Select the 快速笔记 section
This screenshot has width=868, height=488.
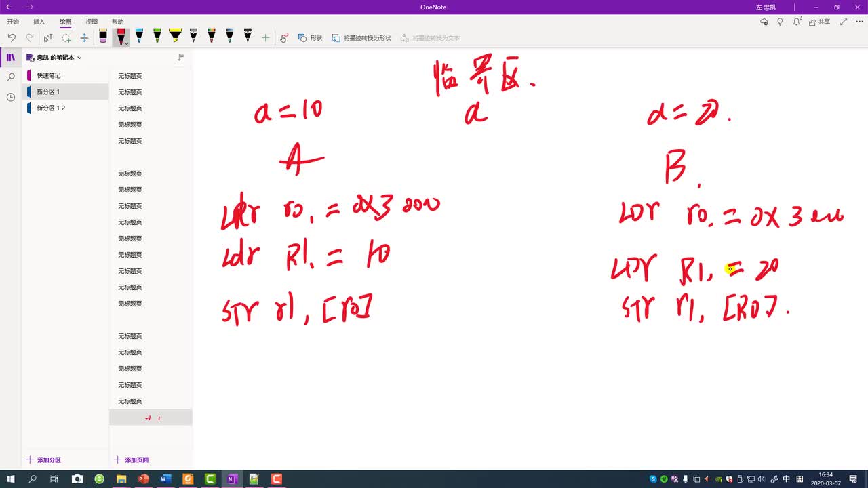tap(66, 75)
